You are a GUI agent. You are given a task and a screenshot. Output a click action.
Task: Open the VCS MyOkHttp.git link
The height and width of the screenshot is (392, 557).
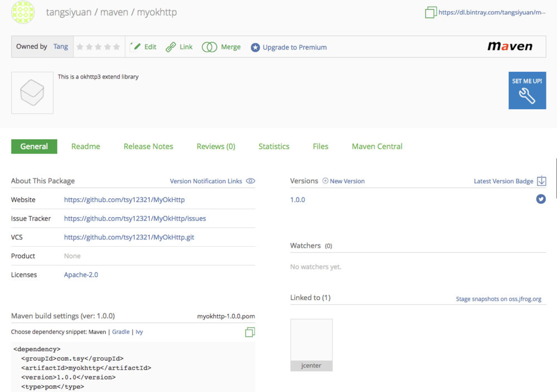click(129, 237)
